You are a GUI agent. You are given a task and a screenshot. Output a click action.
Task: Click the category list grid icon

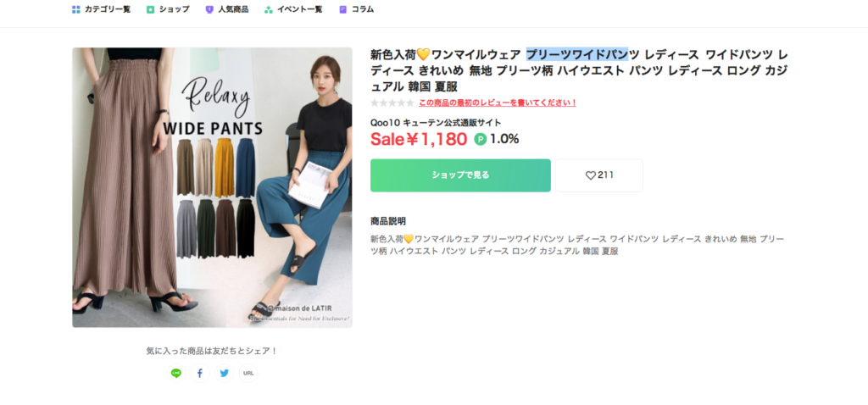[76, 9]
